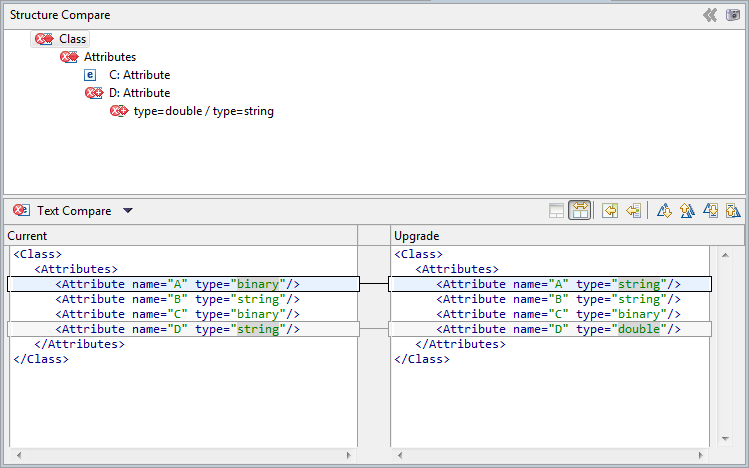
Task: Select the C: Attribute tree item
Action: [x=139, y=75]
